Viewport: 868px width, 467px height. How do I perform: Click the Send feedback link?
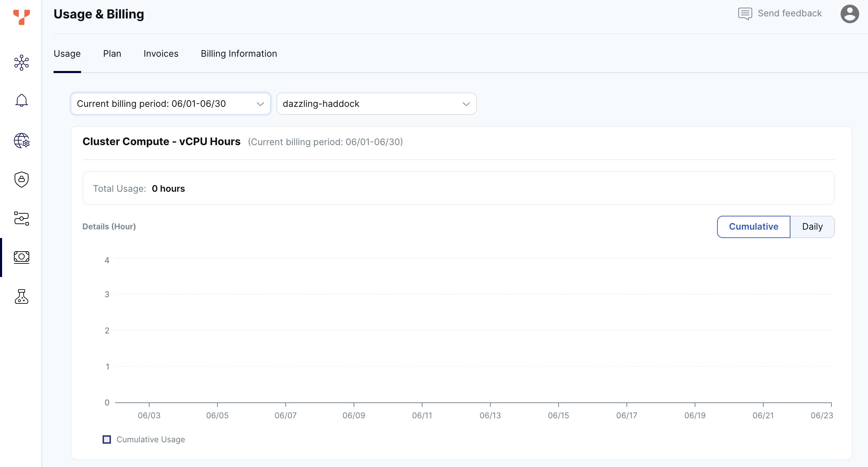(x=789, y=13)
